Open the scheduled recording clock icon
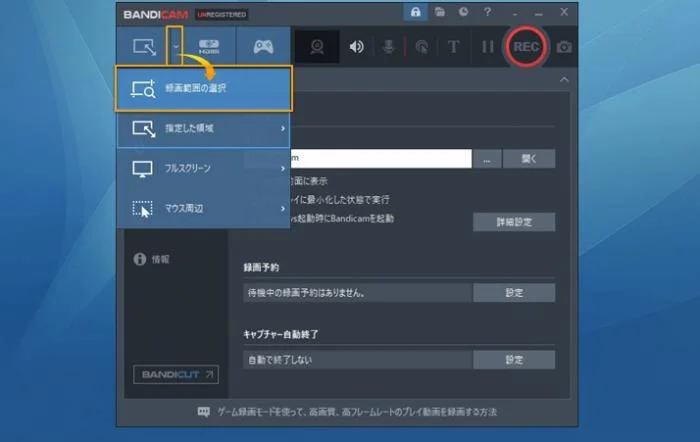 (463, 12)
